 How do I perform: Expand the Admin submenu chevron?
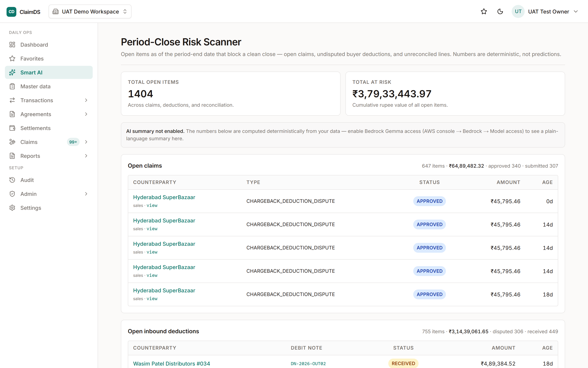pyautogui.click(x=86, y=194)
